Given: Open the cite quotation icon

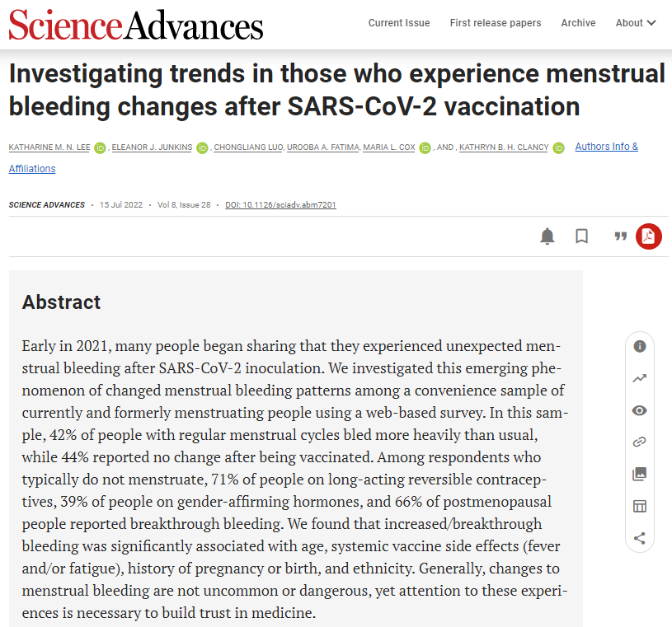Looking at the screenshot, I should pos(621,236).
